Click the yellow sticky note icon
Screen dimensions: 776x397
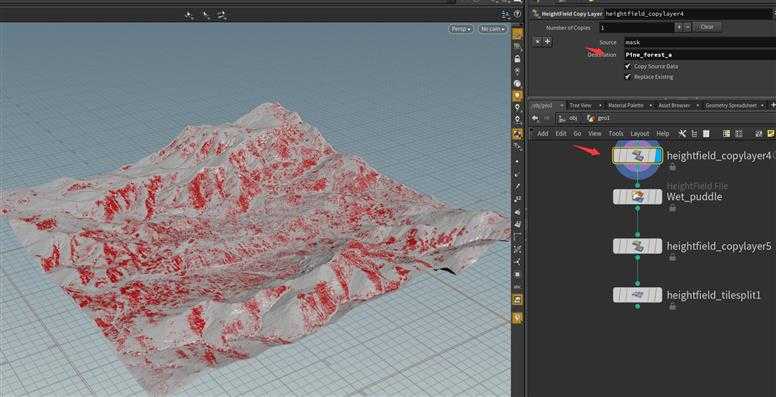(x=771, y=134)
